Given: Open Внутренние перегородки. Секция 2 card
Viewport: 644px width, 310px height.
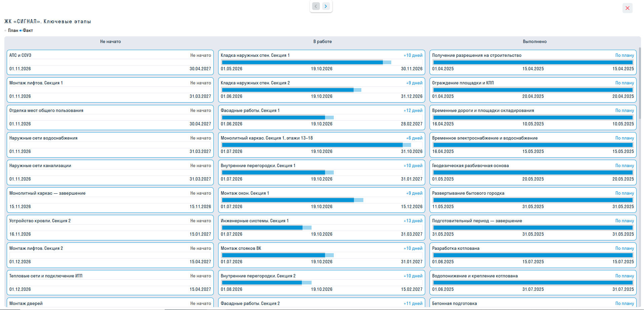Looking at the screenshot, I should pyautogui.click(x=322, y=283).
